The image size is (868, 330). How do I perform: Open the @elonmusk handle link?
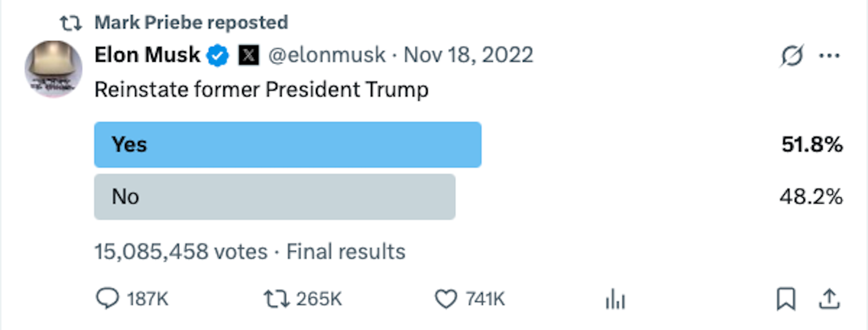(327, 55)
